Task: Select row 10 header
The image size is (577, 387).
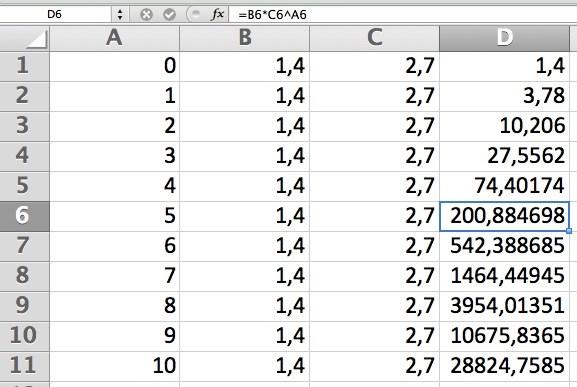Action: click(x=25, y=336)
